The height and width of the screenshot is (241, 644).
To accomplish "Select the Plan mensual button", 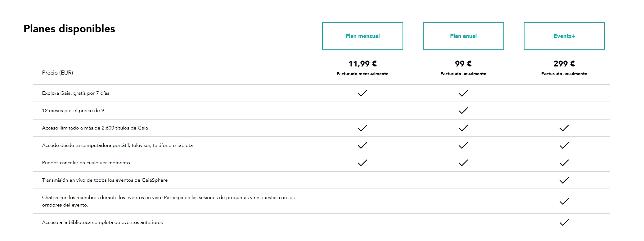I will tap(363, 36).
